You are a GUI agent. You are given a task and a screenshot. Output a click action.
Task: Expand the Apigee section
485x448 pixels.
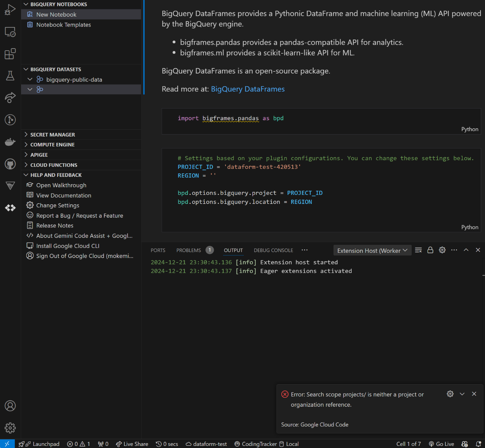(26, 155)
